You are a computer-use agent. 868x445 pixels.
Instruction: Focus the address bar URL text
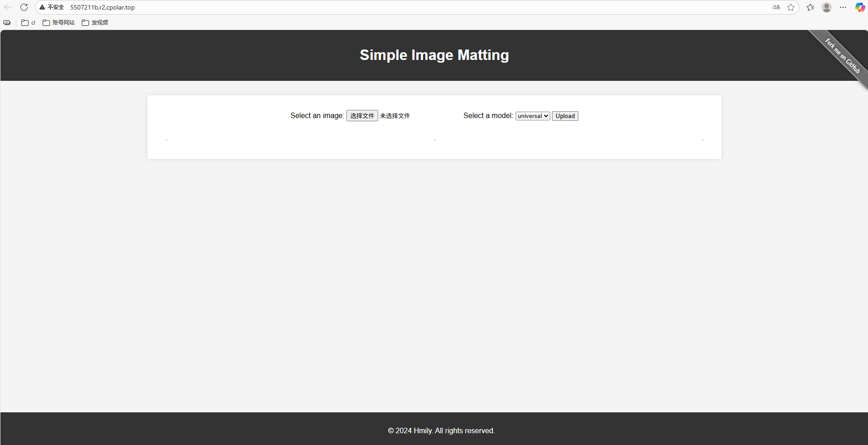103,7
